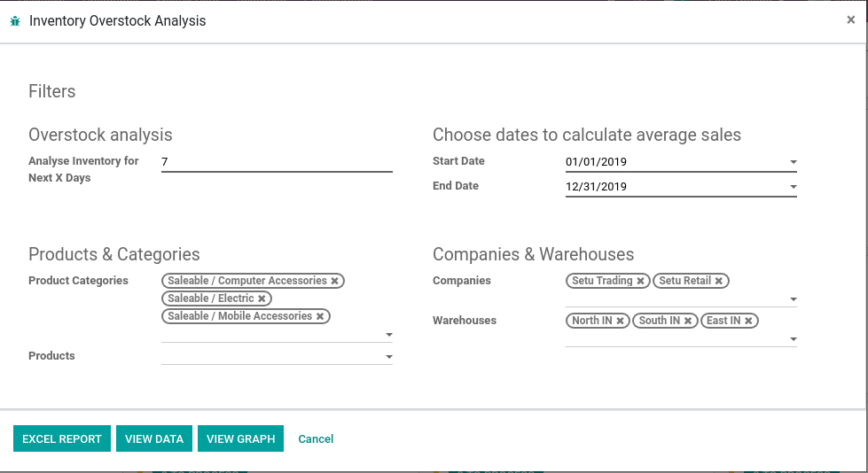Click the debug bug icon in dialog title
Viewport: 868px width, 473px height.
(x=15, y=21)
